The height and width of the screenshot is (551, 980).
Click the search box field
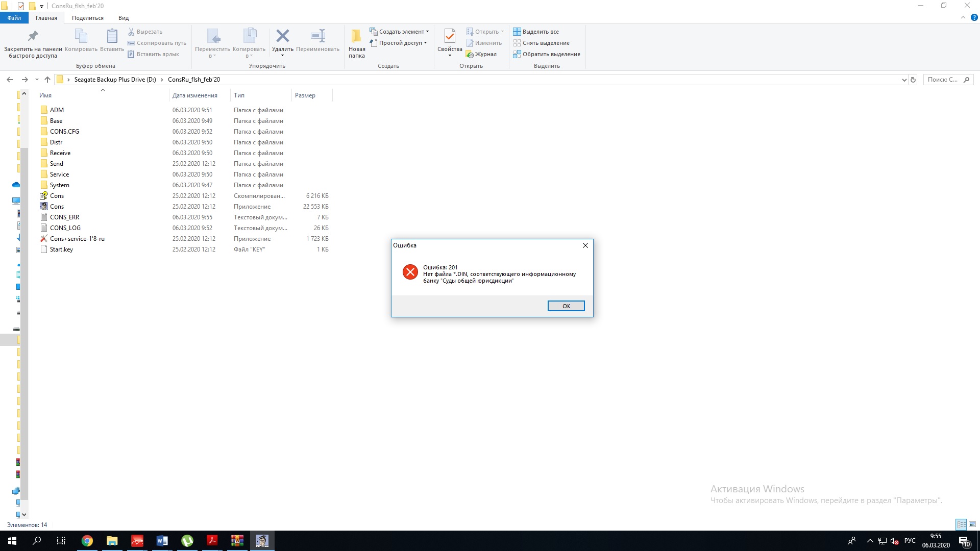(942, 80)
